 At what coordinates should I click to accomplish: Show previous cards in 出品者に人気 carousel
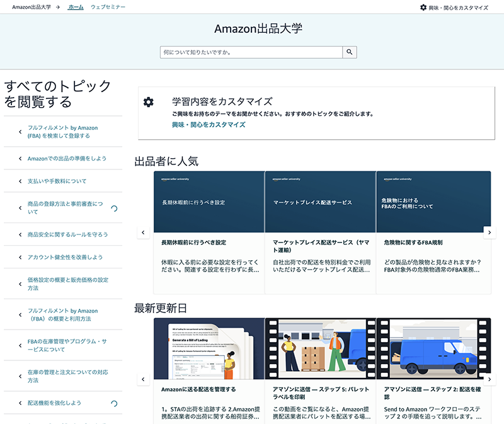(144, 232)
